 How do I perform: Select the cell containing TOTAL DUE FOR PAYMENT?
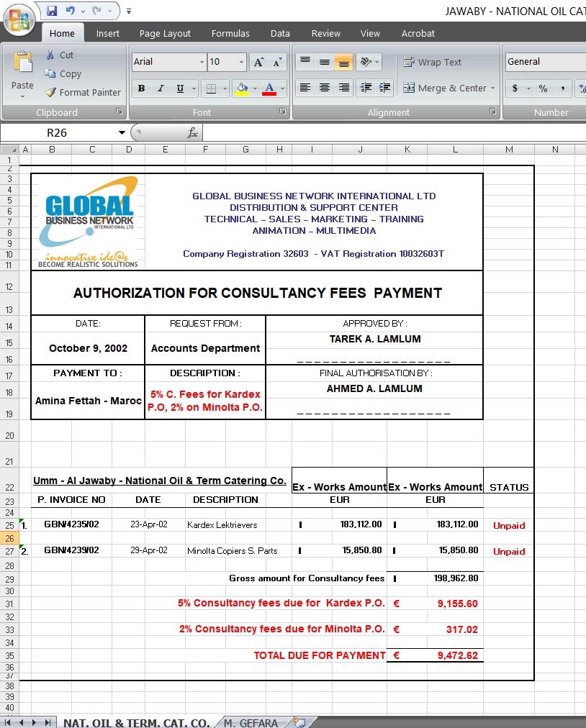point(319,655)
